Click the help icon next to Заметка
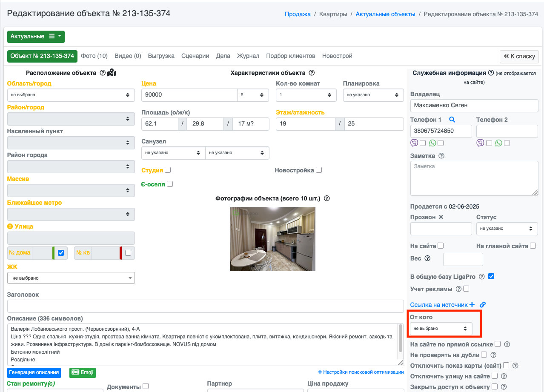The height and width of the screenshot is (392, 544). (x=441, y=156)
